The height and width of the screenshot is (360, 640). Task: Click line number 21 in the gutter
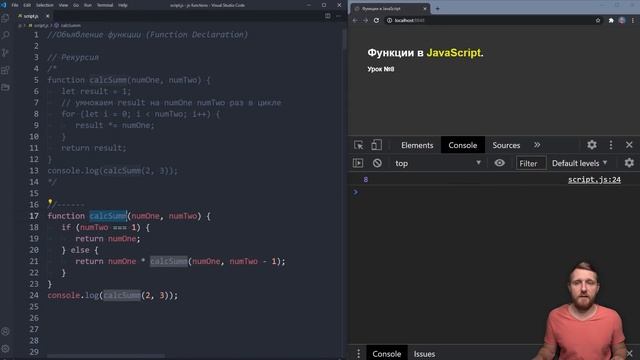pyautogui.click(x=34, y=261)
